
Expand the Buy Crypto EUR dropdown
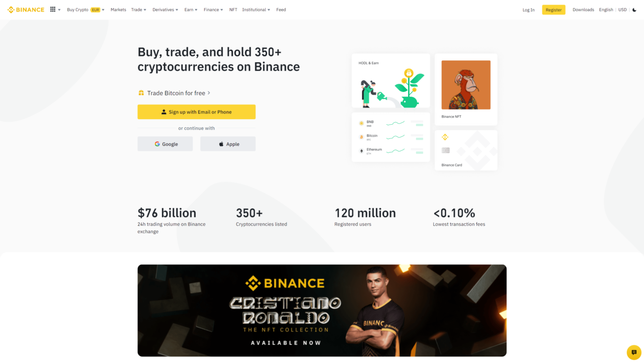(x=86, y=10)
